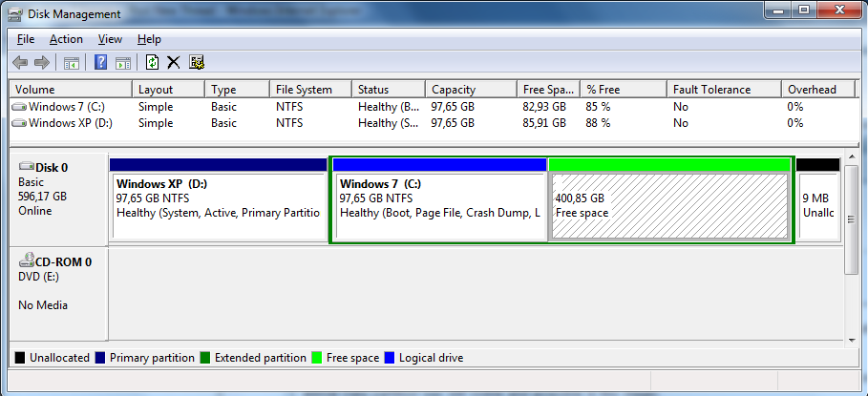Click the dark blue Primary partition legend swatch
This screenshot has width=868, height=396.
pyautogui.click(x=100, y=358)
